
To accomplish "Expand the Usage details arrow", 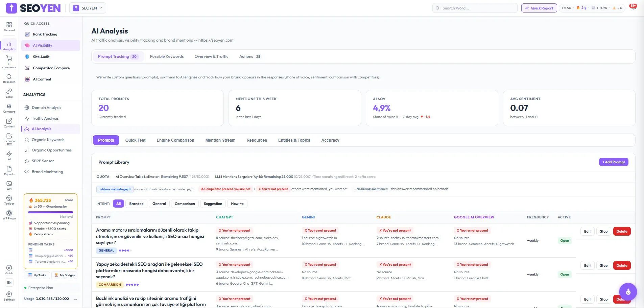I will click(x=75, y=299).
